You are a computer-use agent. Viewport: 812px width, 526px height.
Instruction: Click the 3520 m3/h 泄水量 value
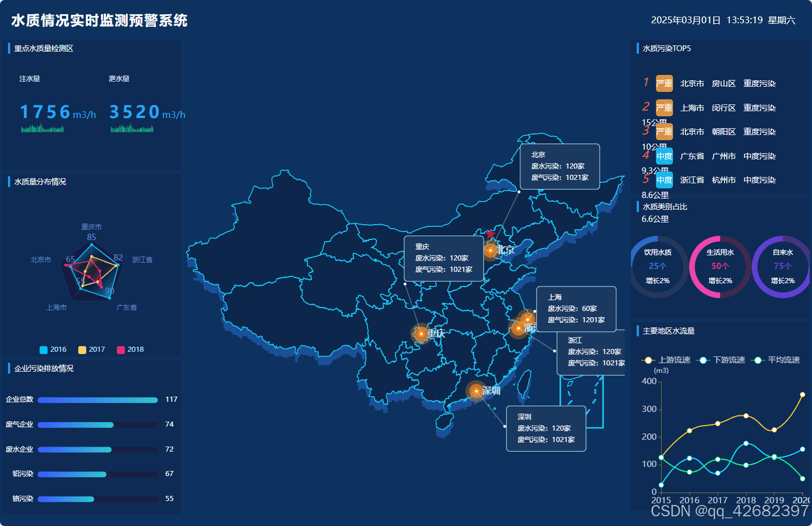click(x=148, y=112)
